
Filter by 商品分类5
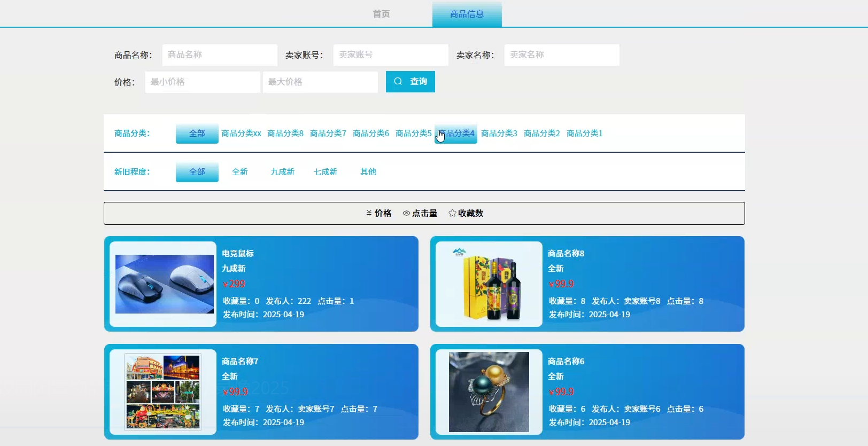[414, 134]
